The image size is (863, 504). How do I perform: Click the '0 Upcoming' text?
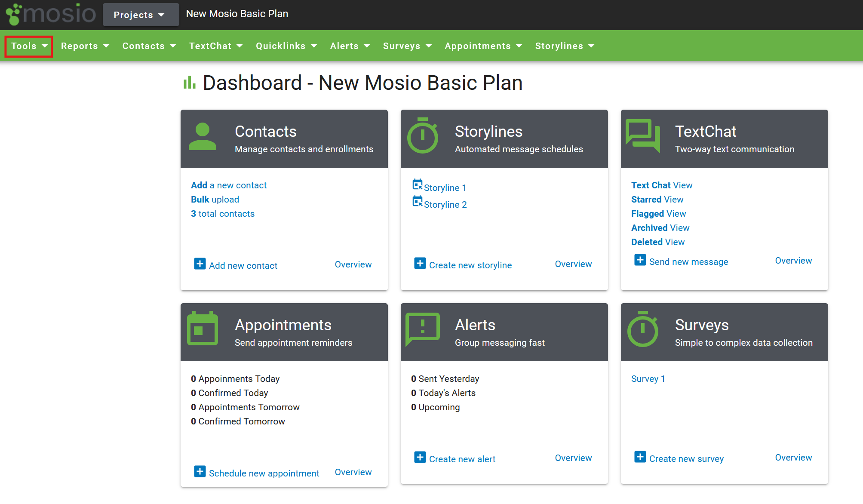tap(435, 407)
